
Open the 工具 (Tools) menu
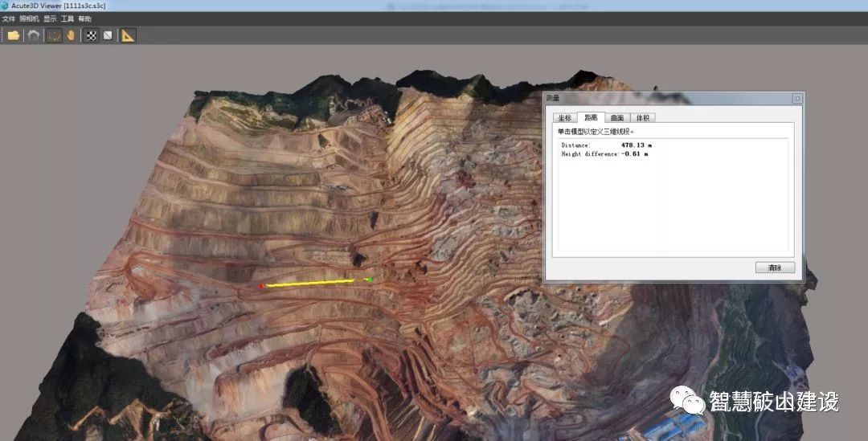(68, 18)
